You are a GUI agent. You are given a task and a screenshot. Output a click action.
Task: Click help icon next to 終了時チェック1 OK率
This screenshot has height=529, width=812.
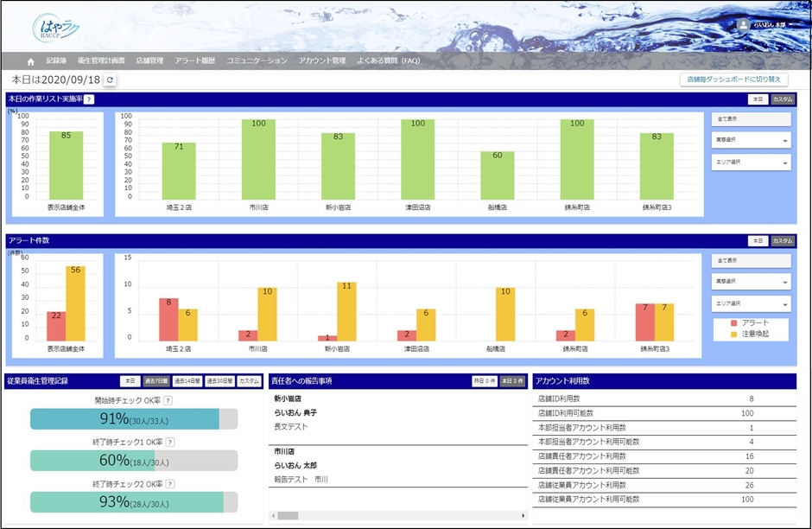[x=169, y=442]
